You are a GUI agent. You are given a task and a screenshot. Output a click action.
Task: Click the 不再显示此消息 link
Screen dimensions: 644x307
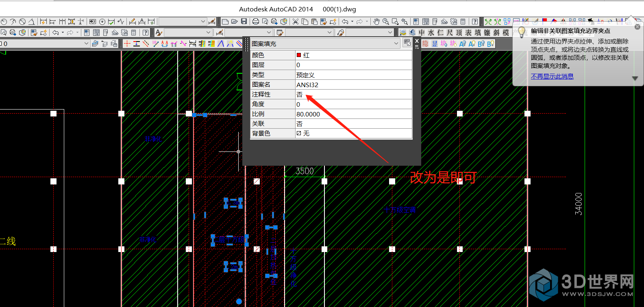coord(552,77)
